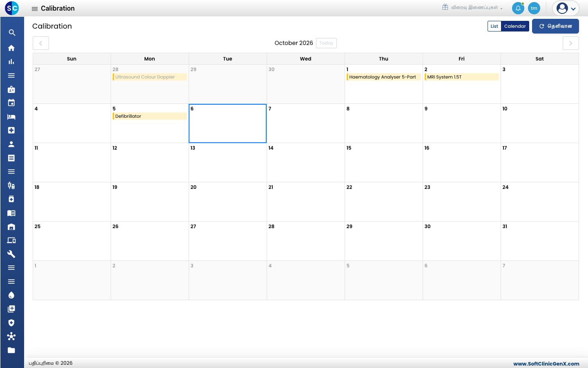Select the October 15 day cell
Screen dimensions: 588x368
[x=384, y=163]
